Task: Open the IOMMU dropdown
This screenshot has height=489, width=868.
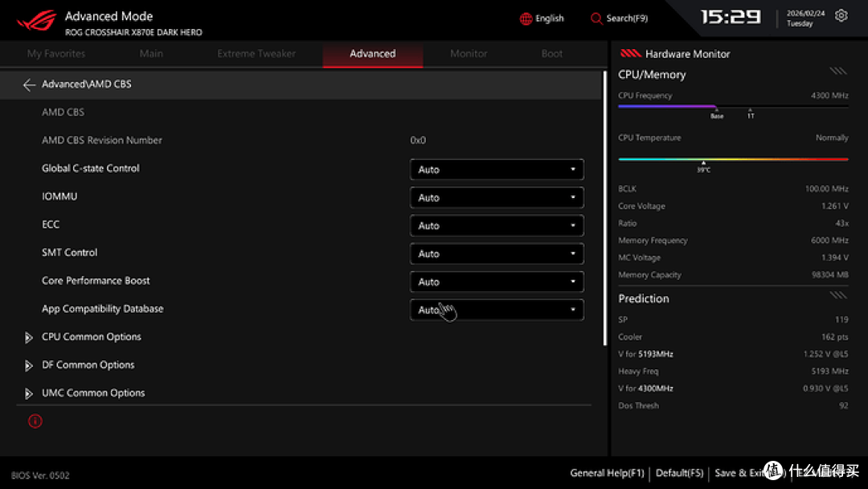Action: [497, 198]
